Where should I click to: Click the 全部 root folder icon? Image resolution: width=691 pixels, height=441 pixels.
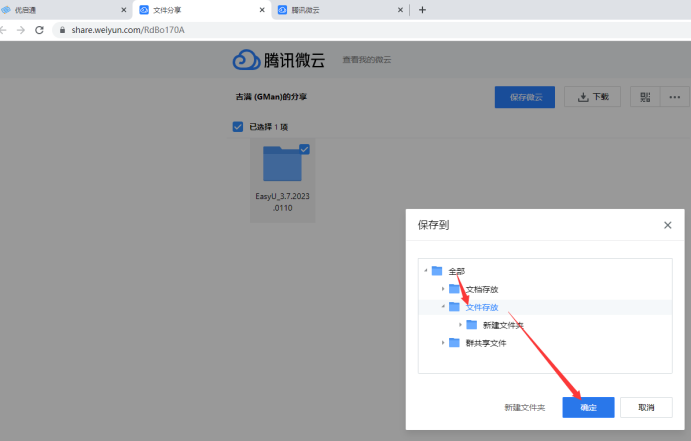point(437,271)
